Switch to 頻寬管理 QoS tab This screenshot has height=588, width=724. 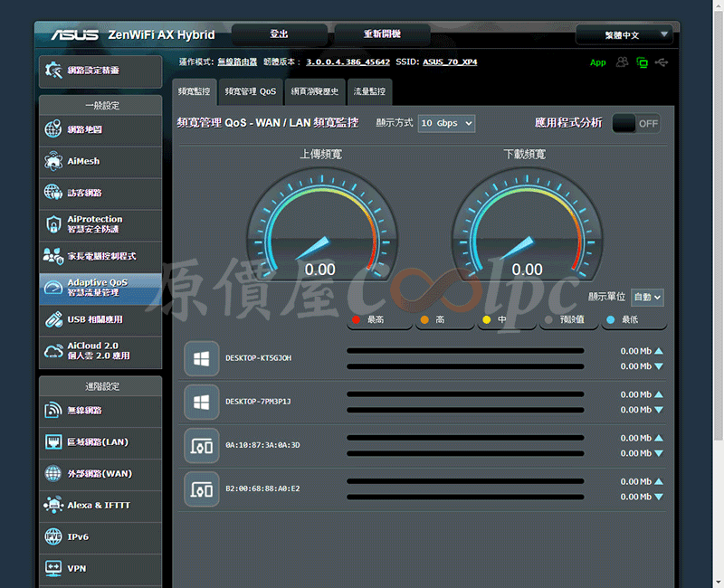[251, 92]
